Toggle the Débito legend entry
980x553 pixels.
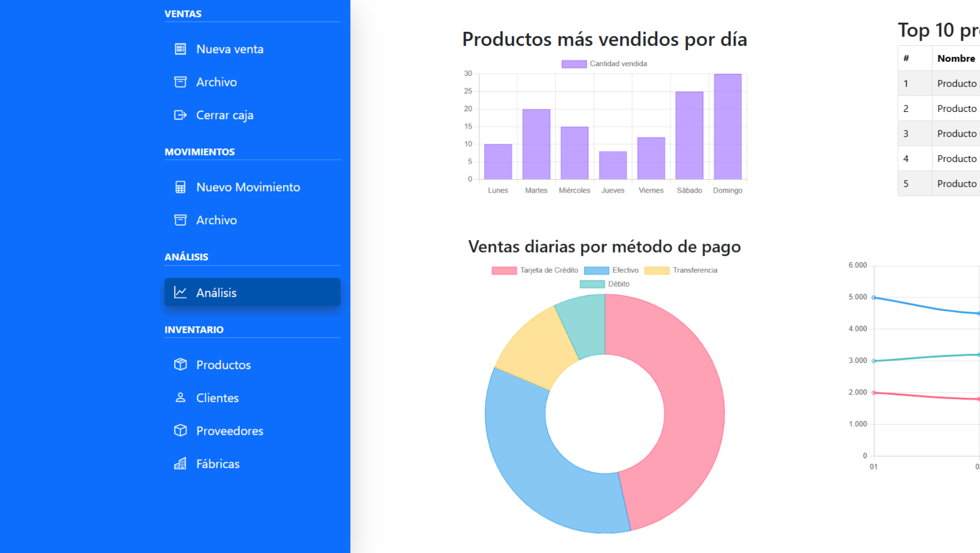coord(605,284)
